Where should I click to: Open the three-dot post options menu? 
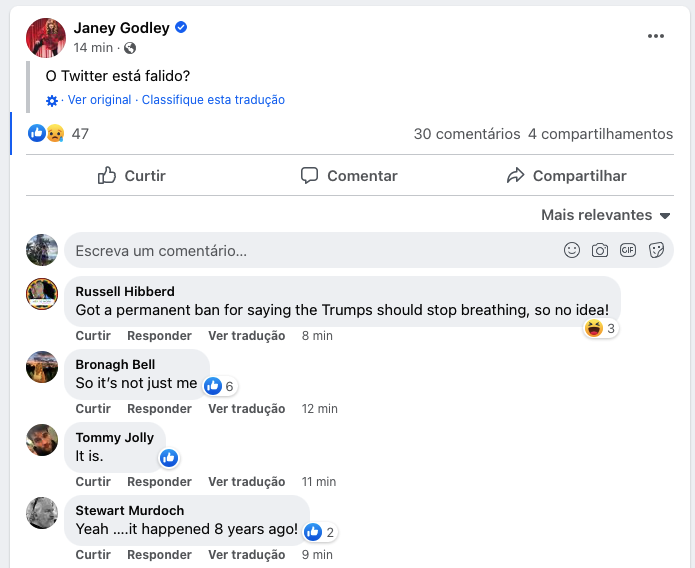coord(656,36)
